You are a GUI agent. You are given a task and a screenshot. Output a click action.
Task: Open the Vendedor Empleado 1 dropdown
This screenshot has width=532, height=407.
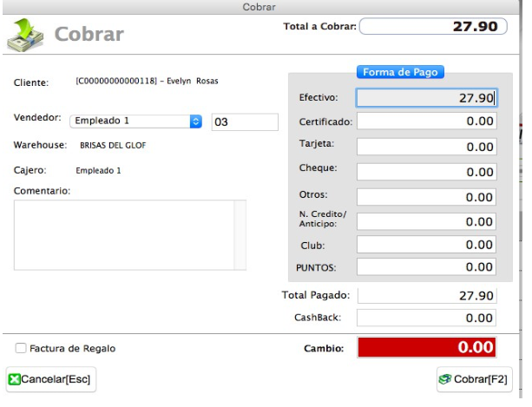[135, 121]
